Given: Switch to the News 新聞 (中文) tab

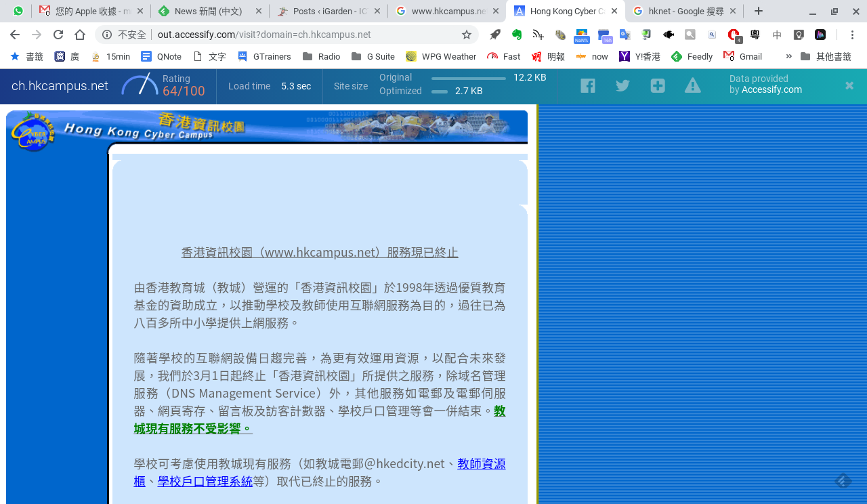Looking at the screenshot, I should click(209, 11).
